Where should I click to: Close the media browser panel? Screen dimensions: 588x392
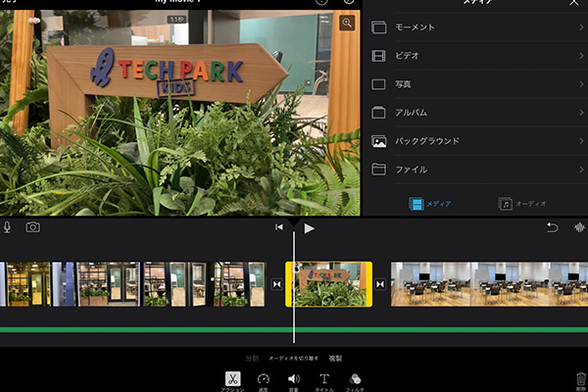tap(573, 3)
